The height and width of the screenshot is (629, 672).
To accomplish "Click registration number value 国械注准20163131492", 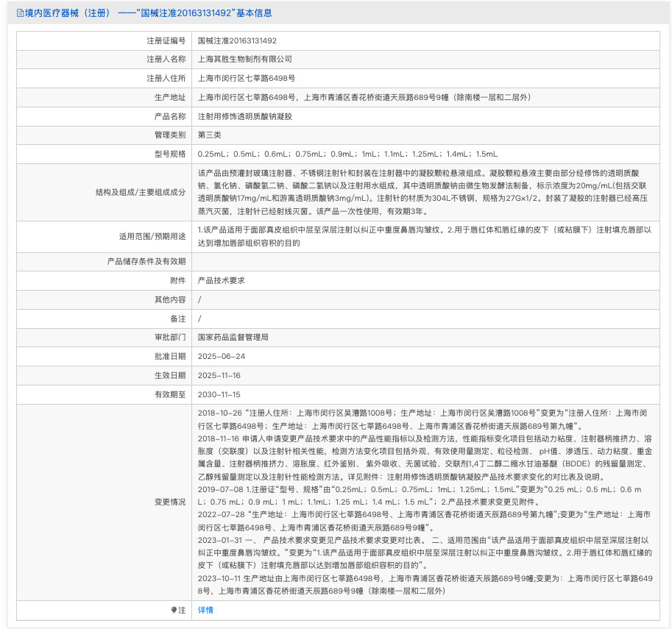I will click(x=237, y=40).
